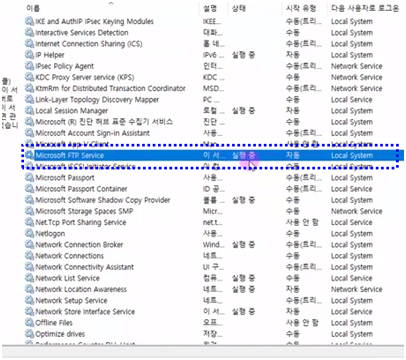Sort by the 시작 유형 column header
Screen dimensions: 406x360
[301, 9]
